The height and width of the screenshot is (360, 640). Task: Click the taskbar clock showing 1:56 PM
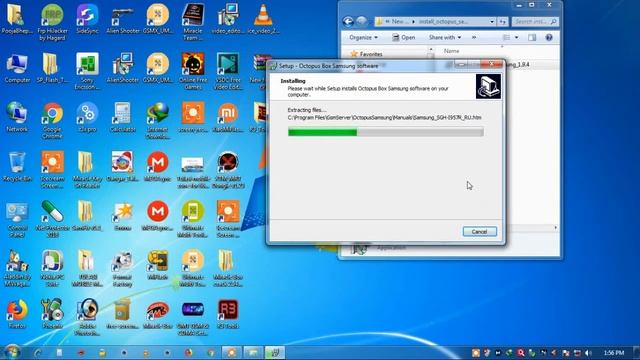coord(614,353)
